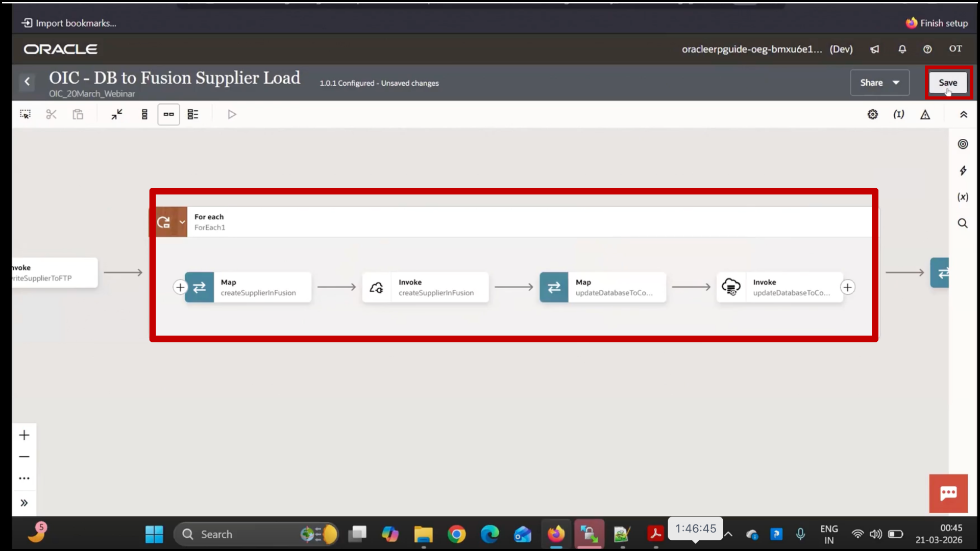The width and height of the screenshot is (980, 551).
Task: Open the Invokes lightning bolt panel
Action: [x=963, y=170]
